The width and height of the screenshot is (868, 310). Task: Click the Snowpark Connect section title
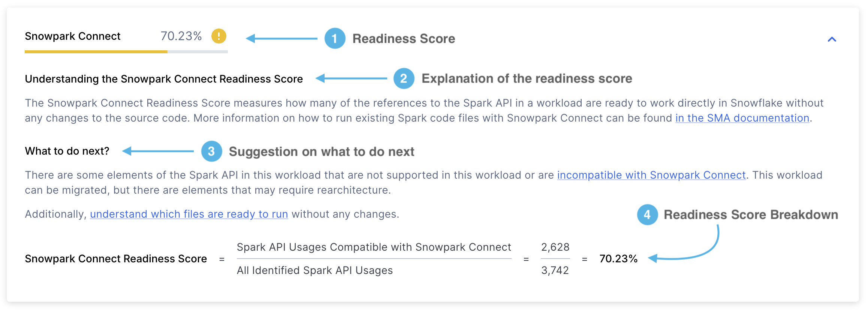tap(72, 36)
